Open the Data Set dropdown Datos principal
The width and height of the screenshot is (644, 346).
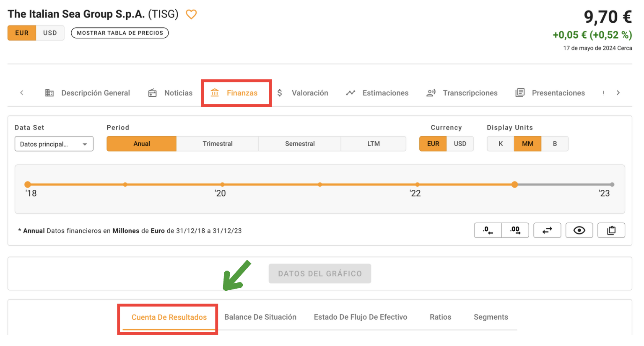pyautogui.click(x=54, y=144)
